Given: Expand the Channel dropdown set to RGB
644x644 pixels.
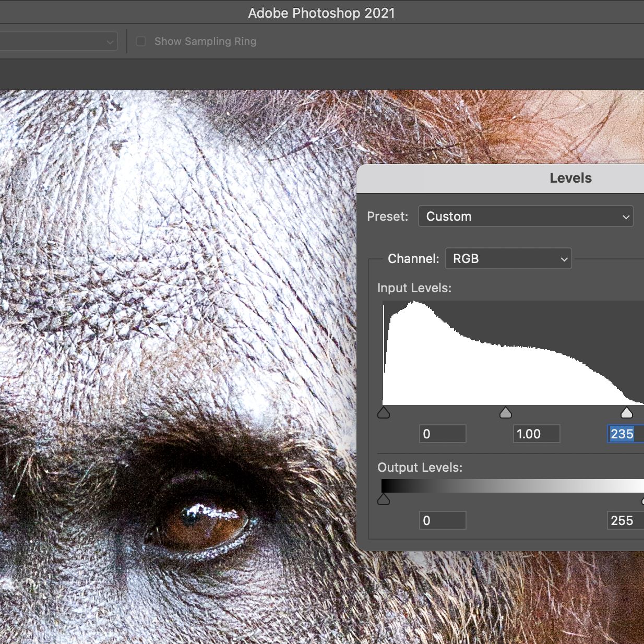Looking at the screenshot, I should [508, 259].
